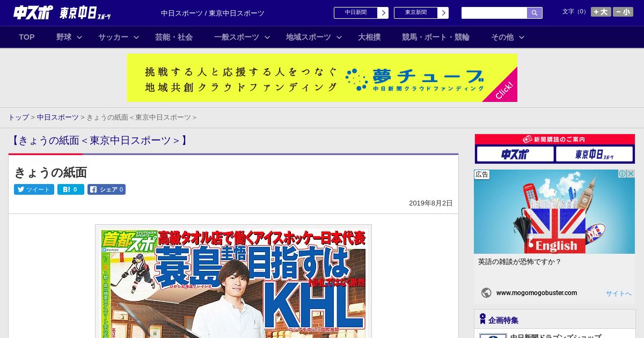Viewport: 644px width, 338px height.
Task: Open 大相撲 navigation item
Action: pos(369,37)
